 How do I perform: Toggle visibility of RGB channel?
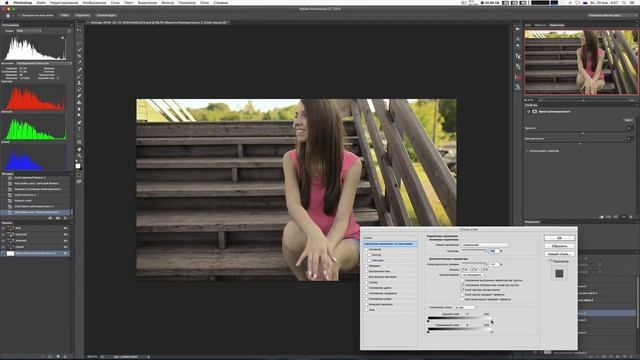pyautogui.click(x=3, y=228)
